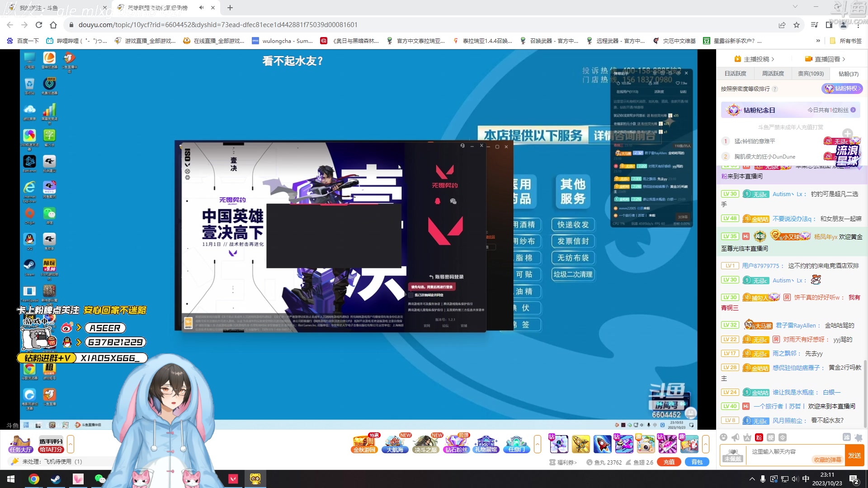The image size is (868, 488).
Task: Click the 未处理 飞机待使用 notification
Action: tap(52, 462)
